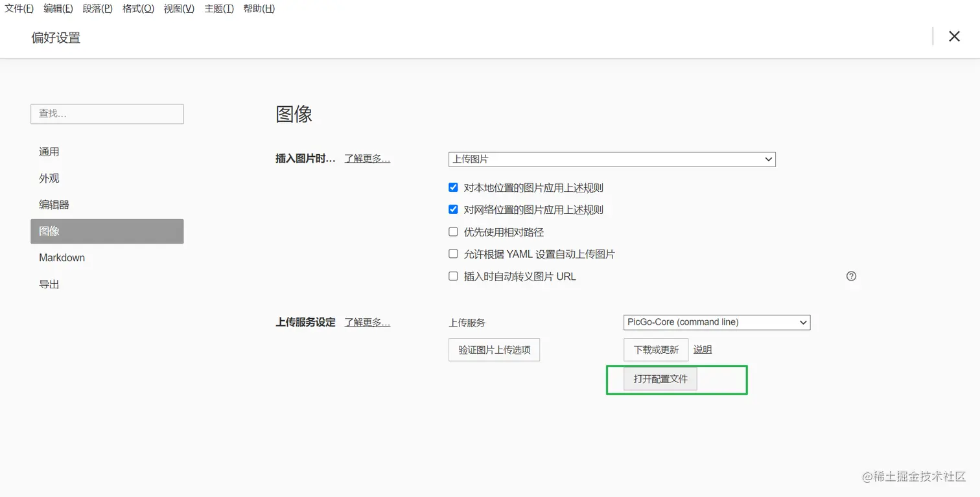Open the 上传图片 insert-action dropdown
Viewport: 980px width, 497px height.
point(612,159)
